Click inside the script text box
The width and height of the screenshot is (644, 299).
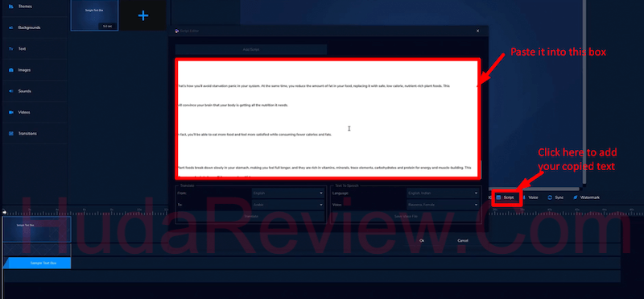click(328, 118)
